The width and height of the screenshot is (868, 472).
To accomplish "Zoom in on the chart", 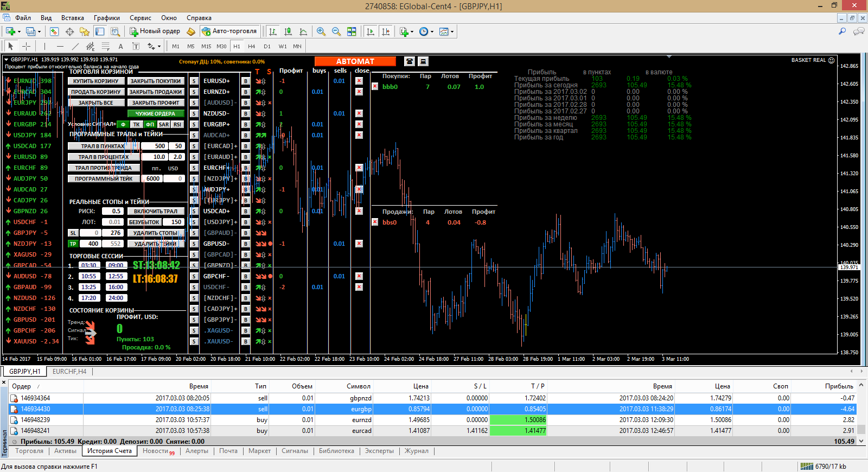I will (x=321, y=31).
